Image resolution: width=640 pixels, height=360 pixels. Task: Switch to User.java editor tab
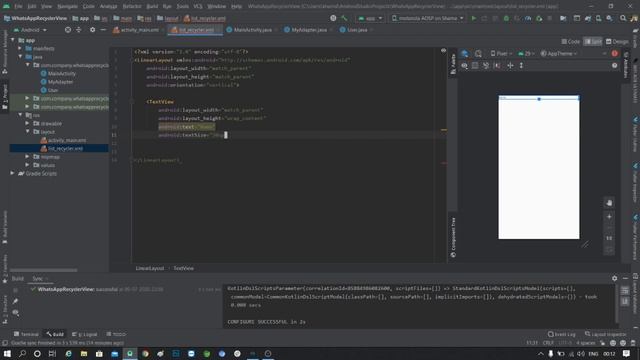click(x=355, y=30)
